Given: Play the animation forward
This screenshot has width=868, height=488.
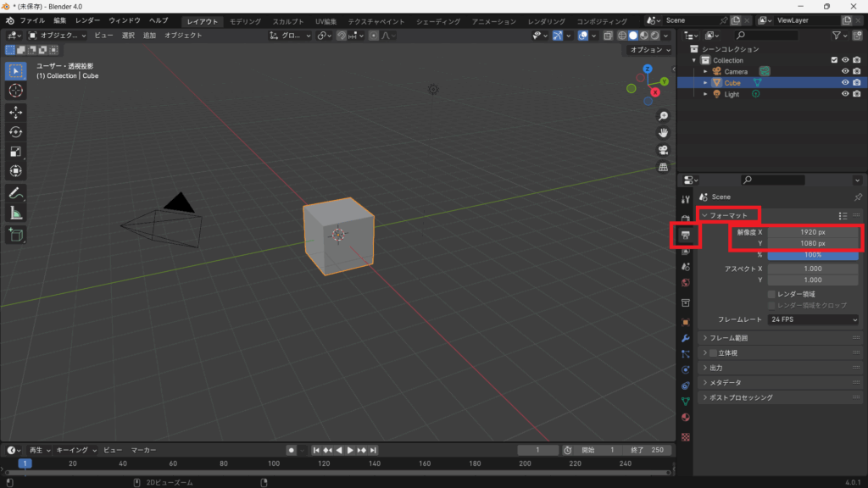Looking at the screenshot, I should coord(350,451).
